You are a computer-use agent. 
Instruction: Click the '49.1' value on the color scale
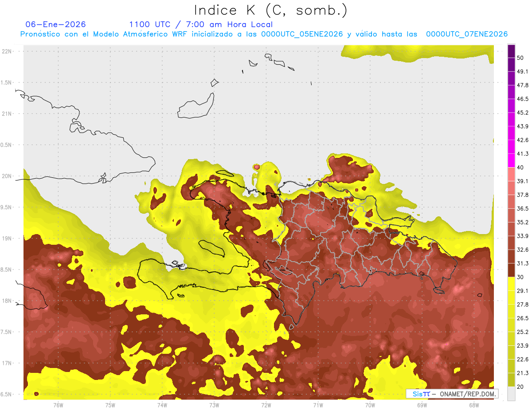pos(523,71)
